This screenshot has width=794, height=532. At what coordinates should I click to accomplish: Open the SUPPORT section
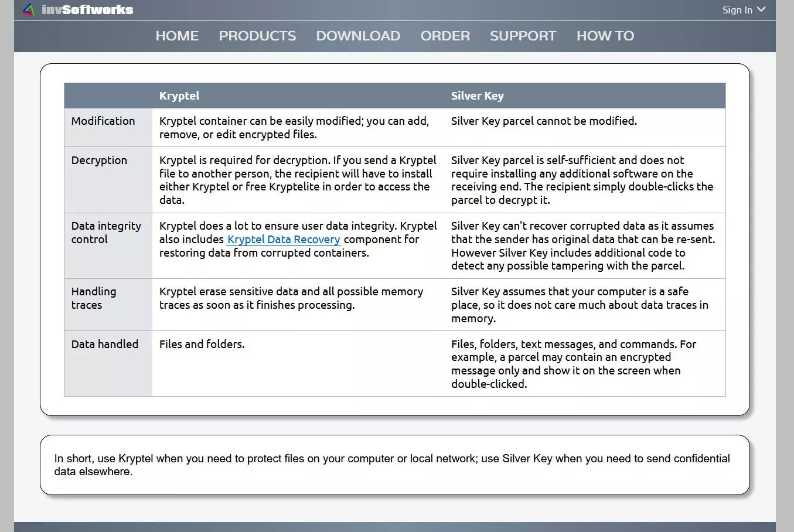523,36
